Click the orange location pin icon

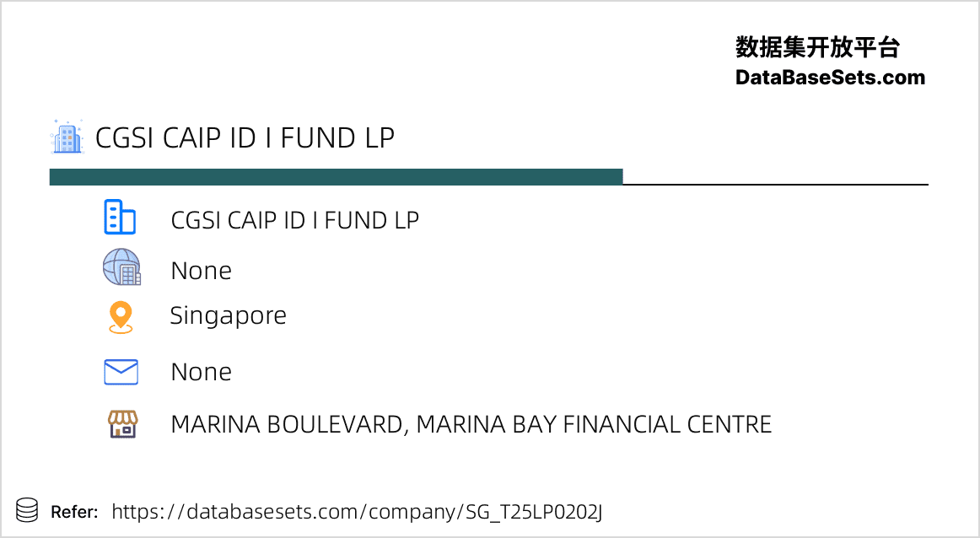(121, 317)
